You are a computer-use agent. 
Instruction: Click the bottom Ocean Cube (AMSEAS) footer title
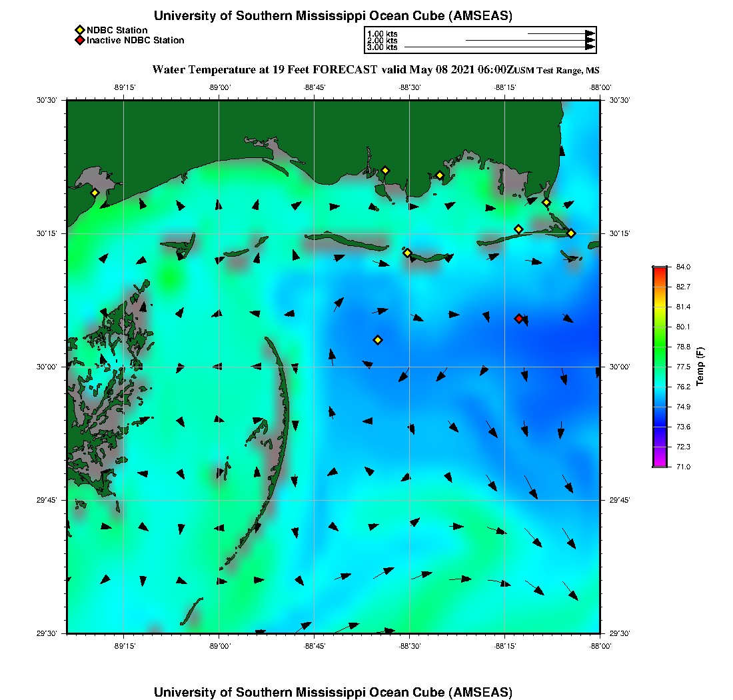[x=333, y=692]
